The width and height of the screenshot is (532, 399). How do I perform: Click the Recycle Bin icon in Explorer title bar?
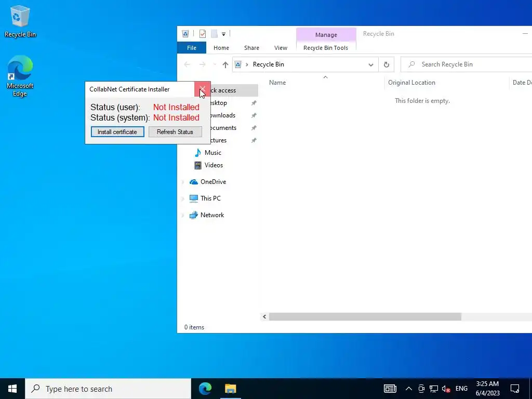(x=185, y=34)
